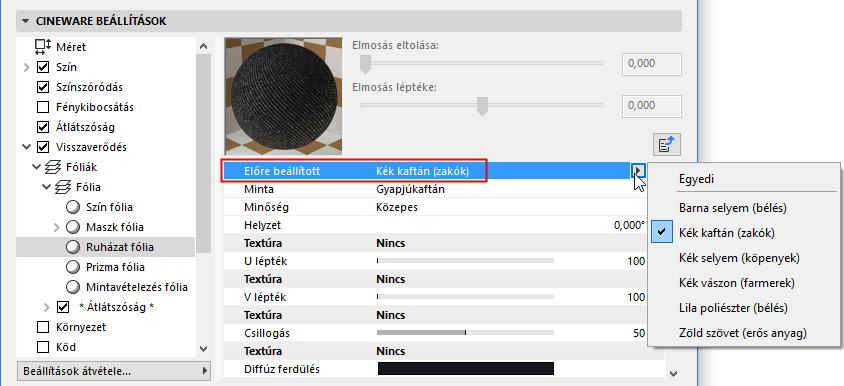This screenshot has height=386, width=844.
Task: Click the Elmosás léptéke value field
Action: click(x=652, y=106)
